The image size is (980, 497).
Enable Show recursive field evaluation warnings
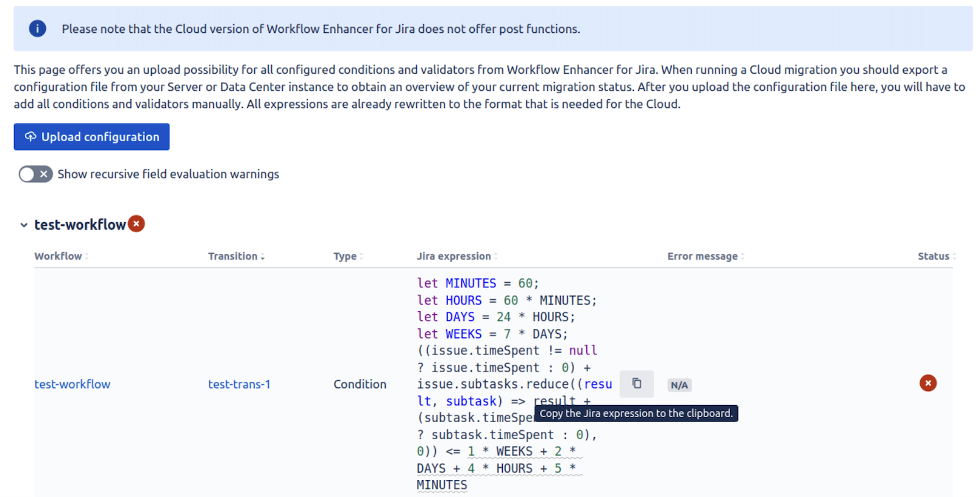(35, 174)
